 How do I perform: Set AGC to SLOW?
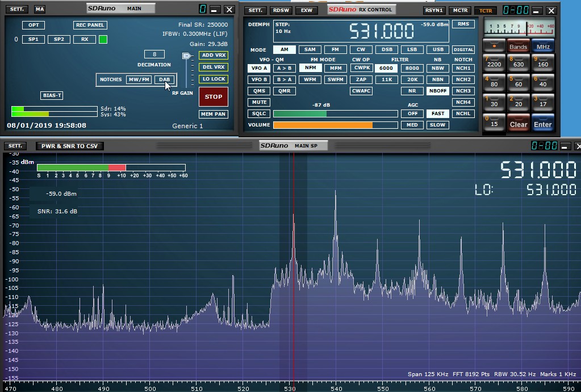pyautogui.click(x=438, y=125)
